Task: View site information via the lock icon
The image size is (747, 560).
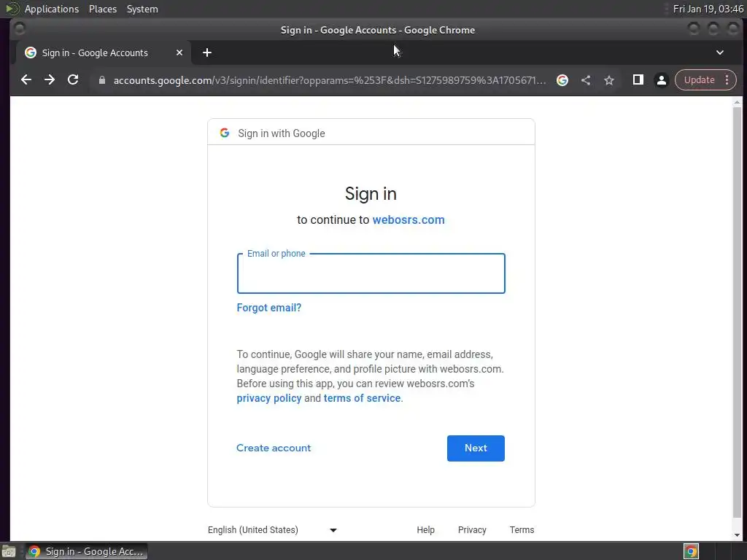Action: coord(101,80)
